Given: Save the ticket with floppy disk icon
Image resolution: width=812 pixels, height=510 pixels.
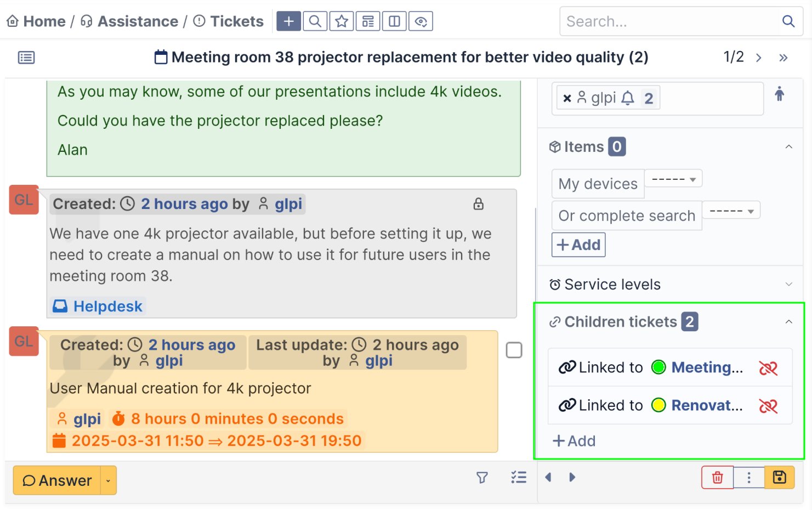Looking at the screenshot, I should coord(779,478).
